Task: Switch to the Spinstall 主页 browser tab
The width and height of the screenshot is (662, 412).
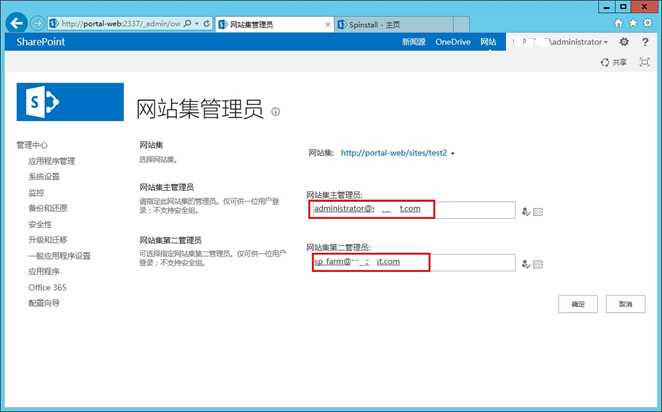Action: point(393,24)
